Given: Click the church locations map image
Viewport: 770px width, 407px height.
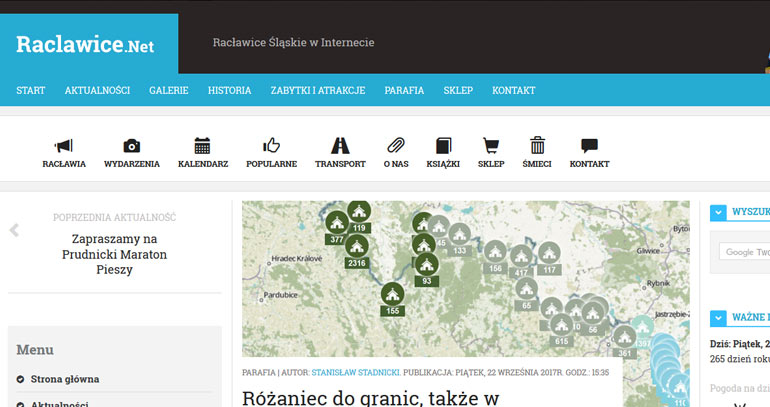Looking at the screenshot, I should tap(466, 278).
